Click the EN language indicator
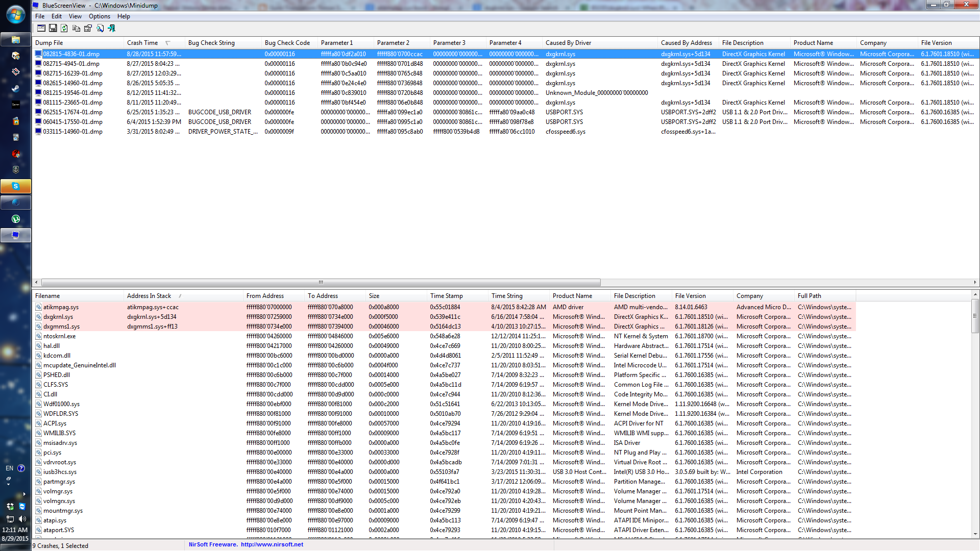Screen dimensions: 980x551 click(9, 468)
